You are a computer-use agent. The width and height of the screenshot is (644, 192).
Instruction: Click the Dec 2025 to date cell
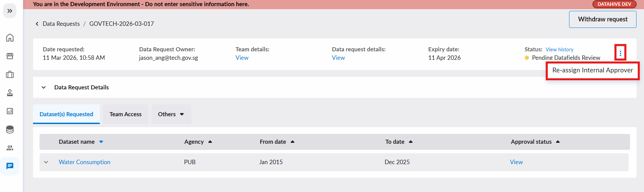(397, 162)
